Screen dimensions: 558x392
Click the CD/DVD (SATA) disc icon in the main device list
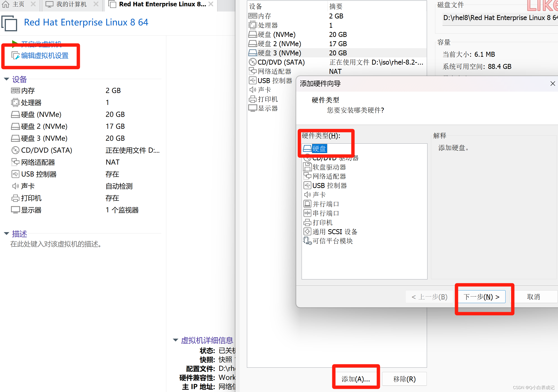[15, 150]
